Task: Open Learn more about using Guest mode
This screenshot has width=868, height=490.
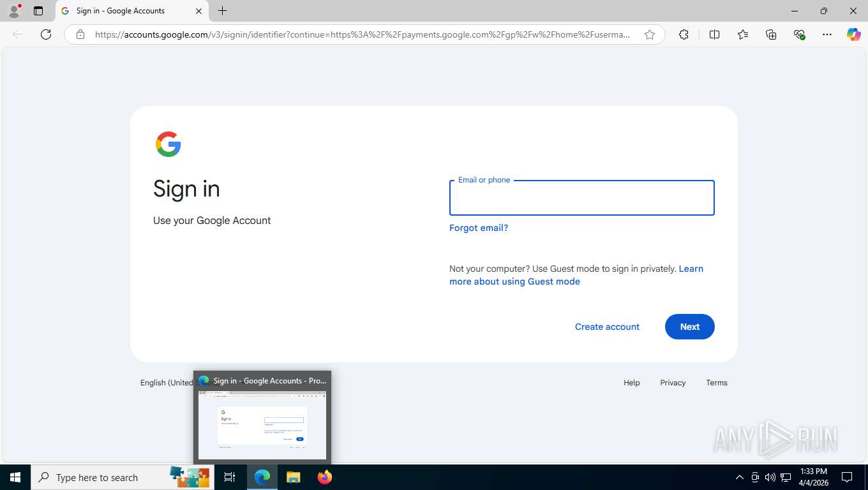Action: [576, 275]
